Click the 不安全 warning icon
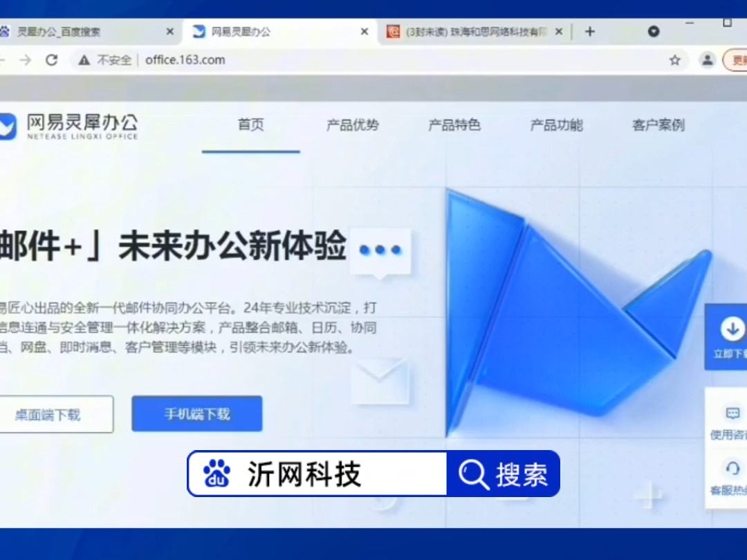 coord(84,60)
